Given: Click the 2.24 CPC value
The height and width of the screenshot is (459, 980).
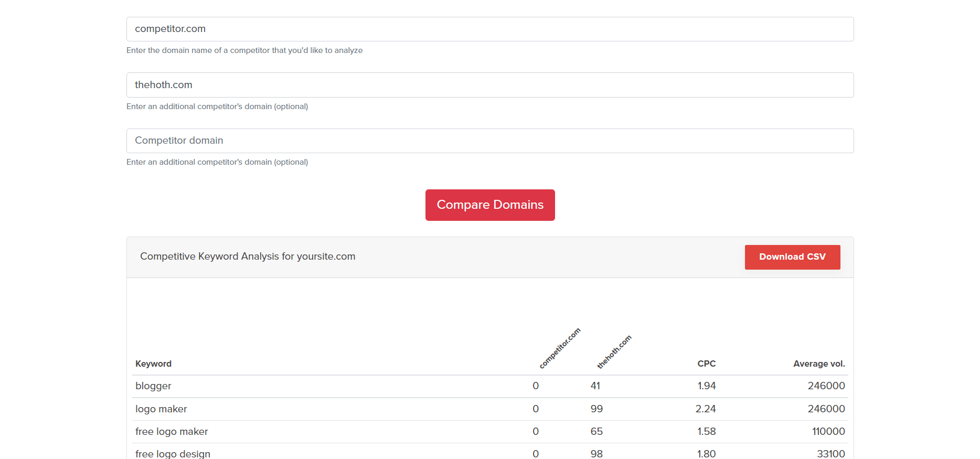Looking at the screenshot, I should click(706, 409).
